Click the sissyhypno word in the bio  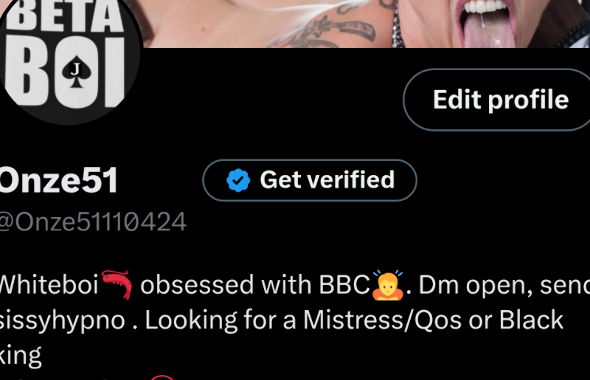[x=62, y=321]
